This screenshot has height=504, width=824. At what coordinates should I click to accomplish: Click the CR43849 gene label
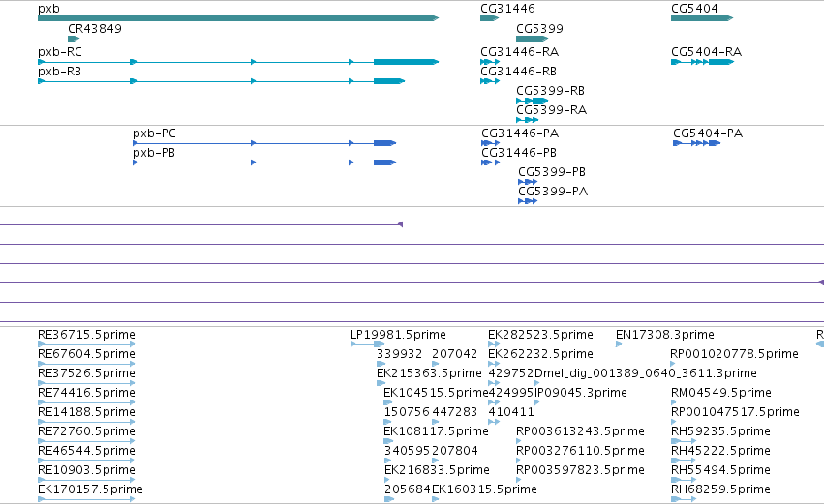click(95, 29)
